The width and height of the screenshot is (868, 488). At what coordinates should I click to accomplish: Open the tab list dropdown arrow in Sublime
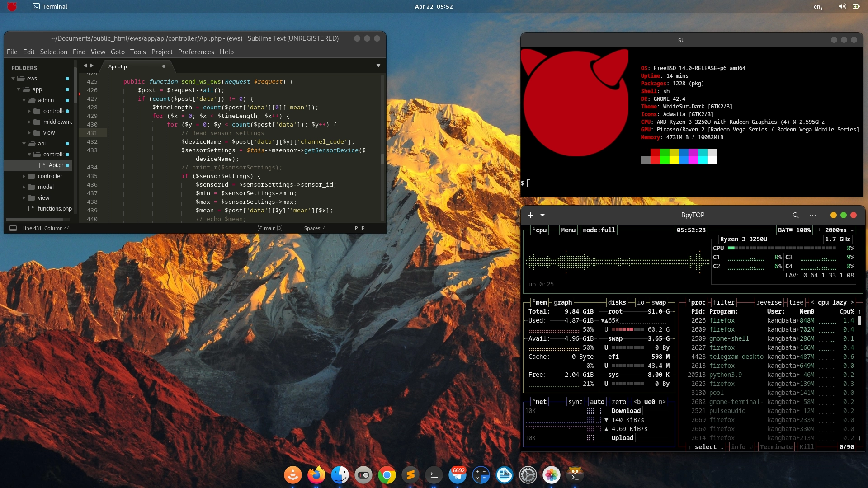(378, 66)
